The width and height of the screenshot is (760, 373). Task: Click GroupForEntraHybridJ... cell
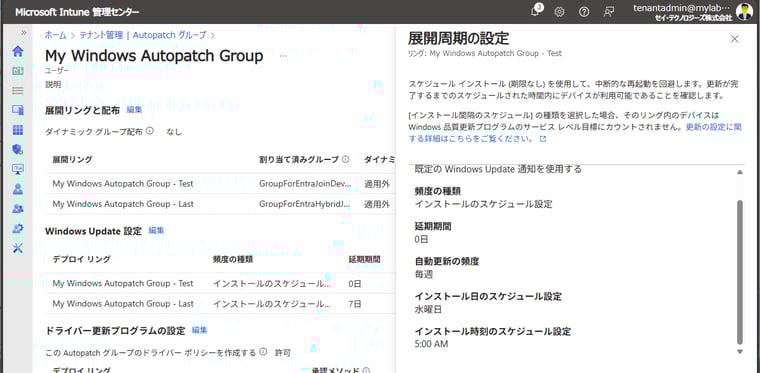click(305, 204)
